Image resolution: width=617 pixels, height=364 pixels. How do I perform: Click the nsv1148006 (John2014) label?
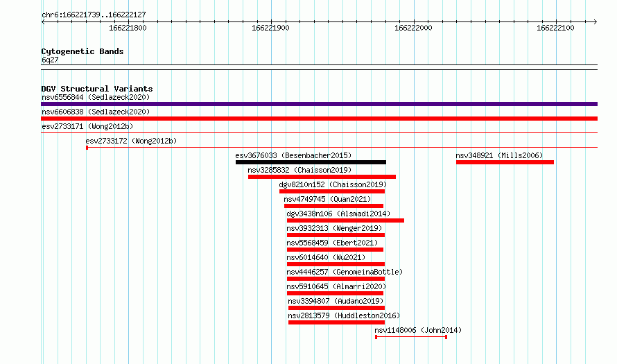pos(418,330)
